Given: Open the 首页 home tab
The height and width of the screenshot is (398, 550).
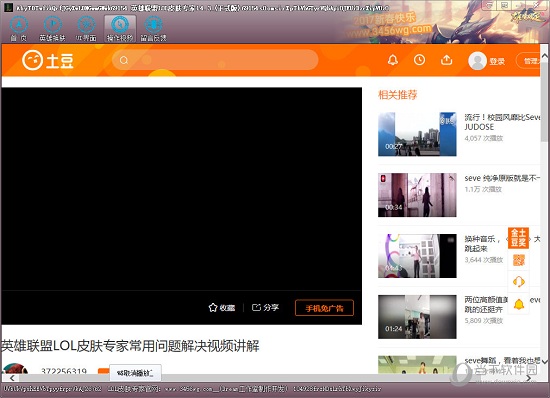Looking at the screenshot, I should point(19,29).
